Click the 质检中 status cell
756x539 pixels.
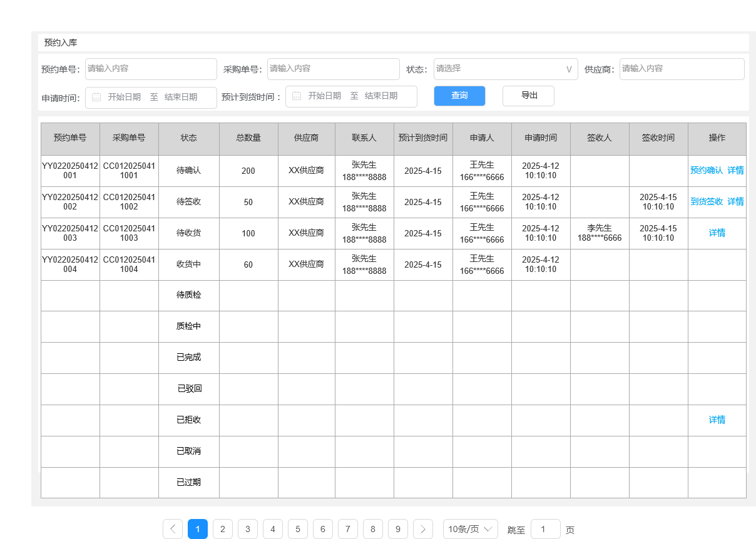[x=189, y=326]
